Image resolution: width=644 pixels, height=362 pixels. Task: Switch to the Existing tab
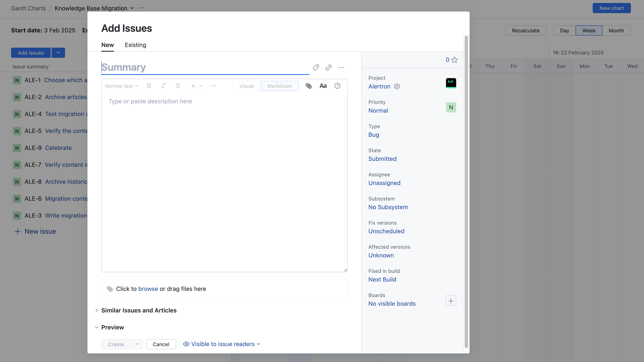click(135, 45)
